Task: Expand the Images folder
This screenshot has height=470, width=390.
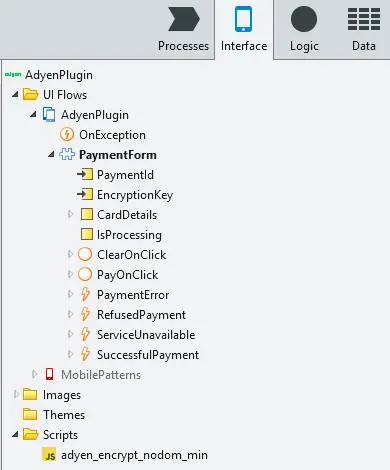Action: pyautogui.click(x=16, y=394)
